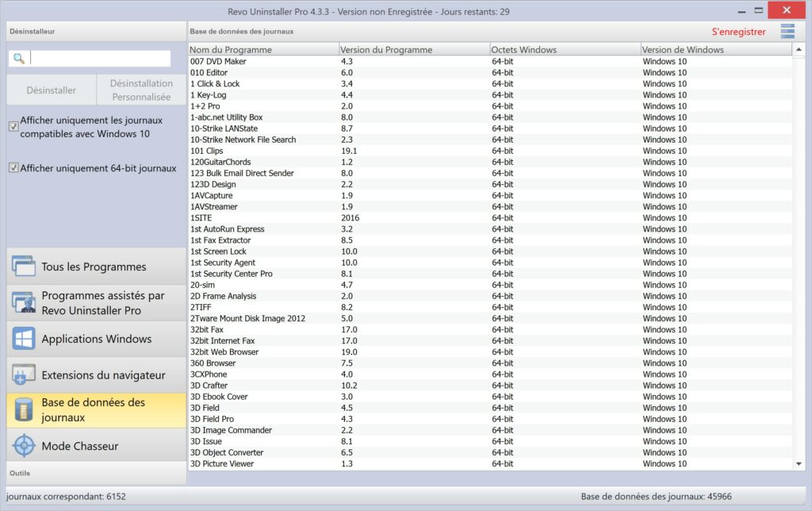The width and height of the screenshot is (812, 511).
Task: Sort by Version de Windows column
Action: [716, 49]
